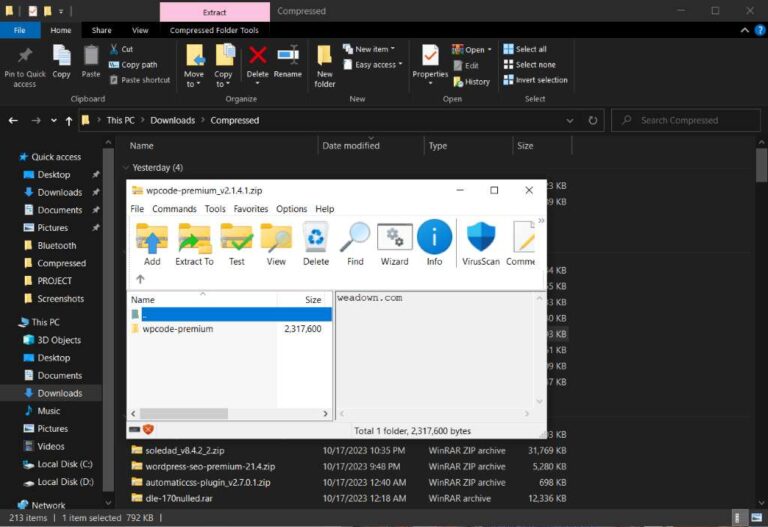Open WinRAR Options menu
The image size is (768, 527).
click(x=291, y=209)
